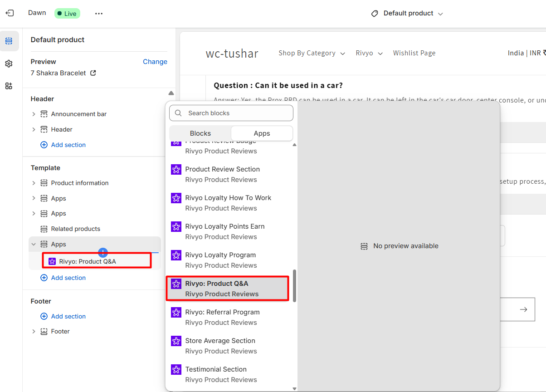This screenshot has height=392, width=546.
Task: Click the Rivyo star icon of Product Review Section
Action: pos(176,170)
